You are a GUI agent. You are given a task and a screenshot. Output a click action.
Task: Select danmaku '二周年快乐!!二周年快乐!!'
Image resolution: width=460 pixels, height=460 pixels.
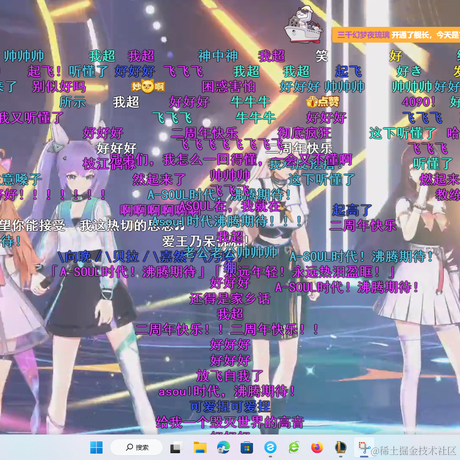(x=227, y=329)
